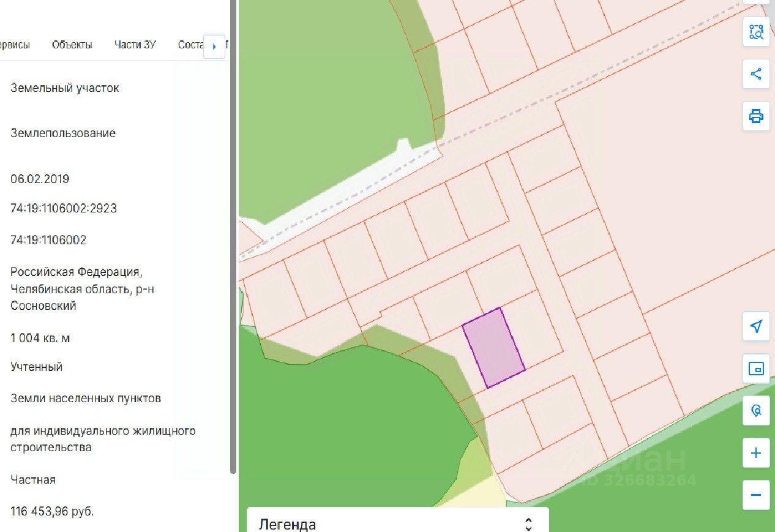Click the cost 116 453,96 руб.
Viewport: 775px width, 532px height.
(x=52, y=511)
